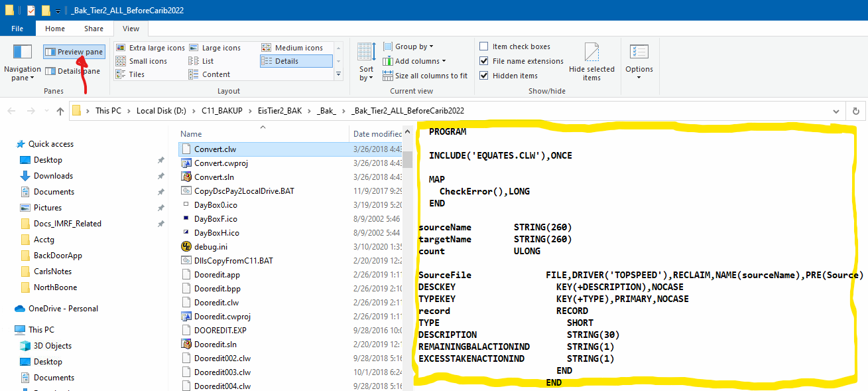The width and height of the screenshot is (868, 391).
Task: Expand the layout gallery more arrow
Action: click(338, 74)
